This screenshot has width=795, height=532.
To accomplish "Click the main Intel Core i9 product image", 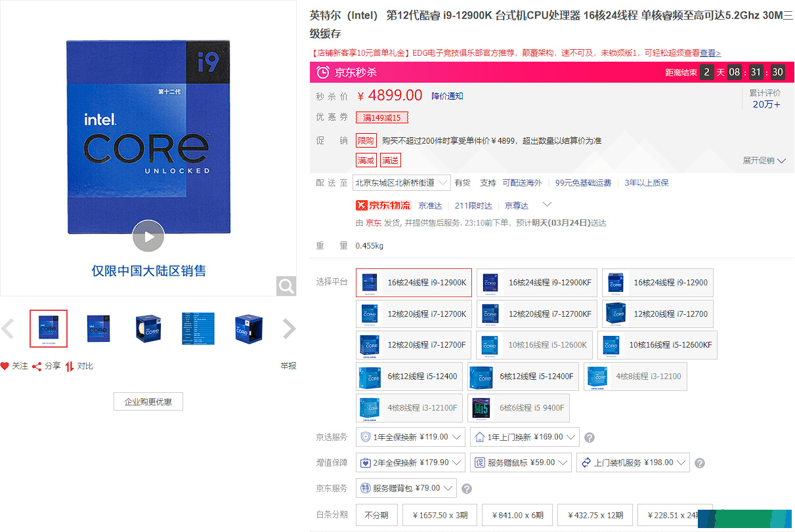I will [148, 138].
